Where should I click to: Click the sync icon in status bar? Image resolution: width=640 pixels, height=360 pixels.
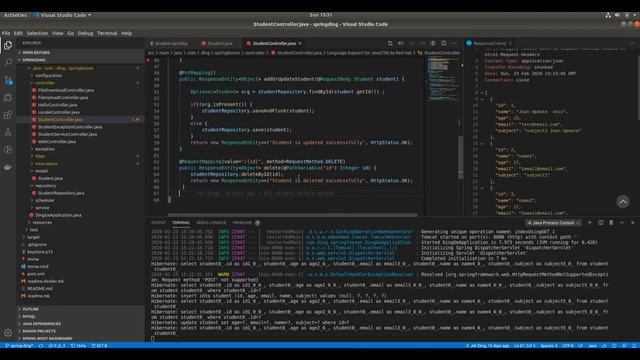[x=41, y=346]
